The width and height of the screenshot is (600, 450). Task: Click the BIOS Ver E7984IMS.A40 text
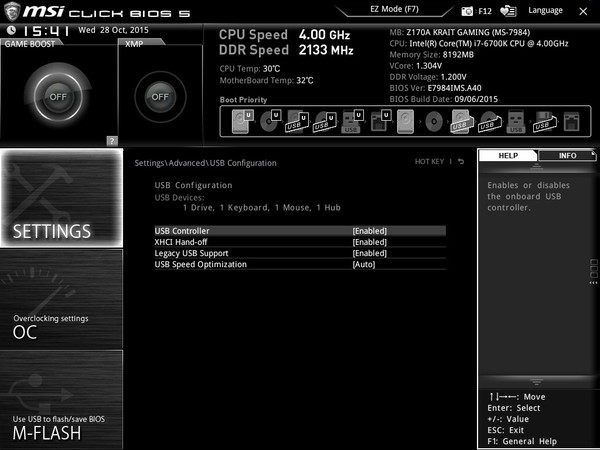pyautogui.click(x=435, y=88)
